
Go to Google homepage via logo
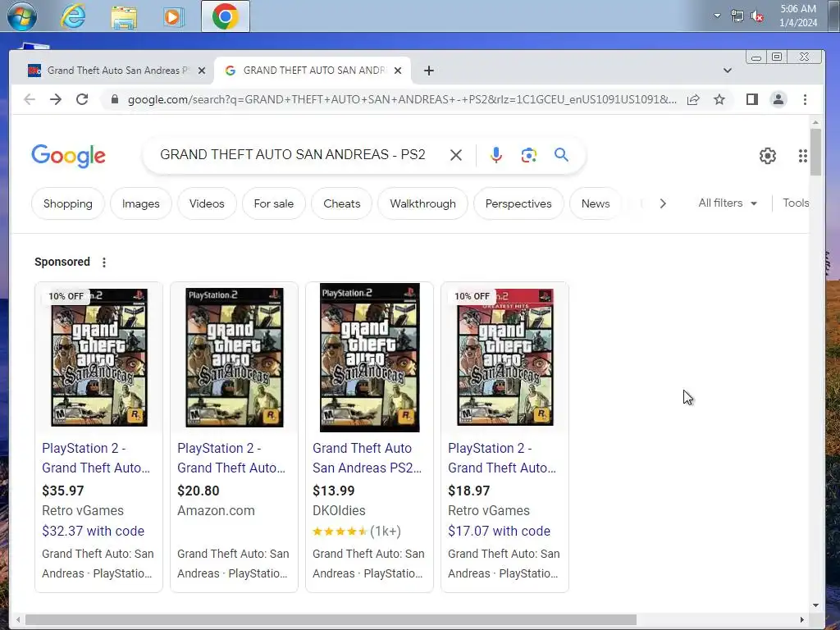(69, 156)
